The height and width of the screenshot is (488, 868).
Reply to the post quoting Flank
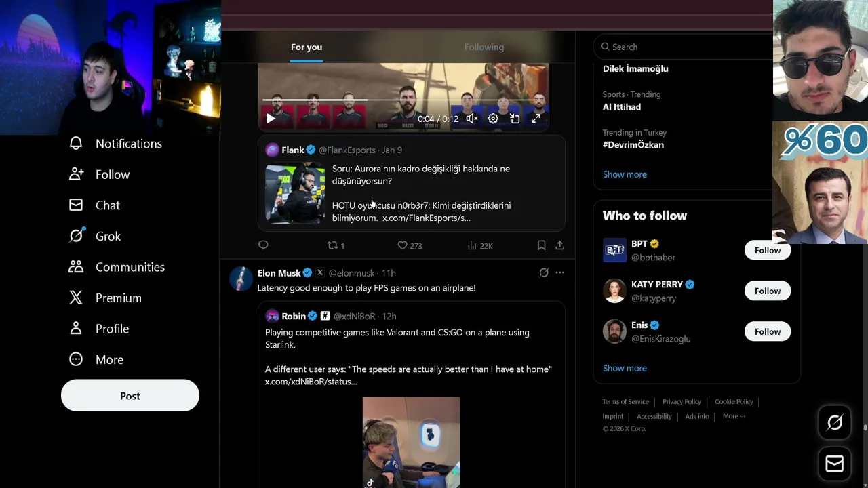[263, 245]
